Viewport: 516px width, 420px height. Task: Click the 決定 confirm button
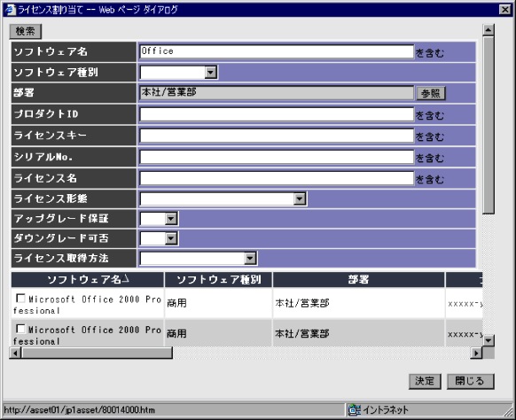tap(425, 382)
